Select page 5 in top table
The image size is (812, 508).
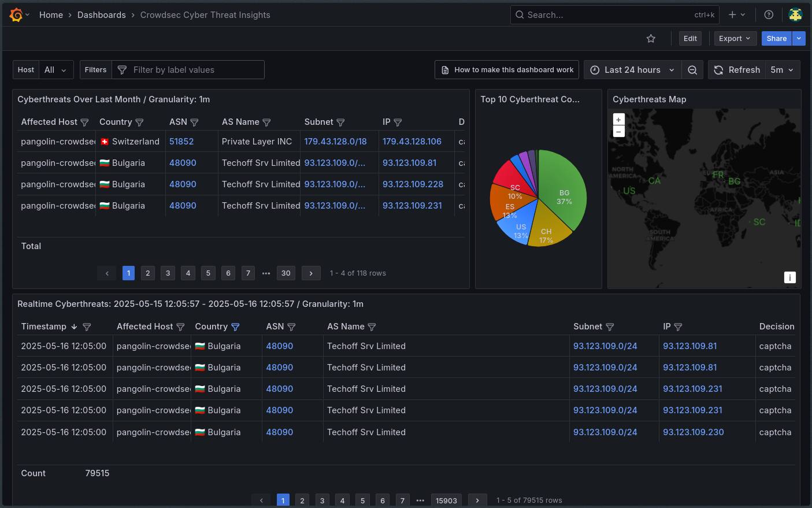[208, 273]
